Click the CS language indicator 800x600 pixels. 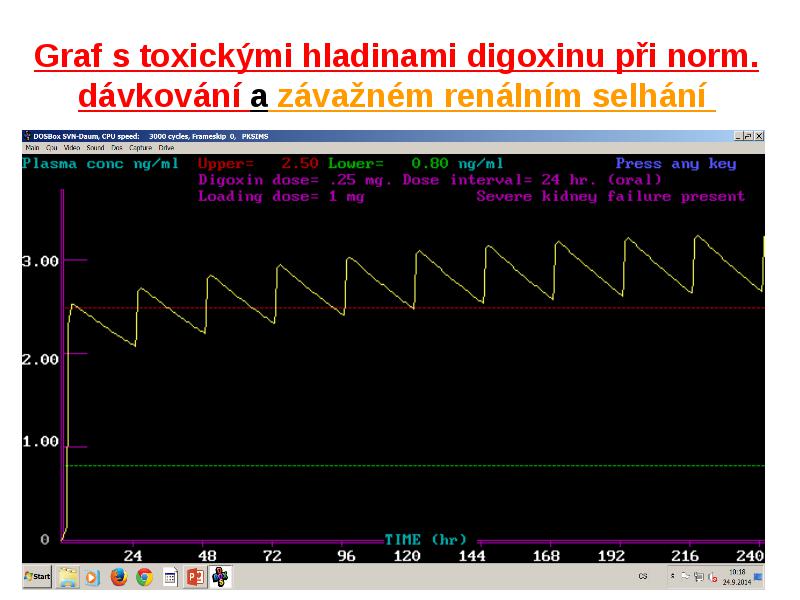click(642, 577)
